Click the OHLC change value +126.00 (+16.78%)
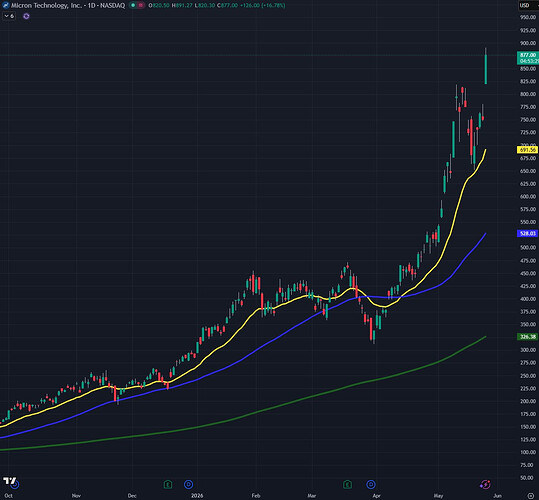The width and height of the screenshot is (539, 500). tap(262, 5)
